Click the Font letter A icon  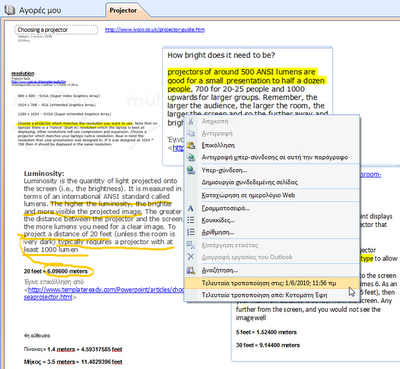coord(191,208)
